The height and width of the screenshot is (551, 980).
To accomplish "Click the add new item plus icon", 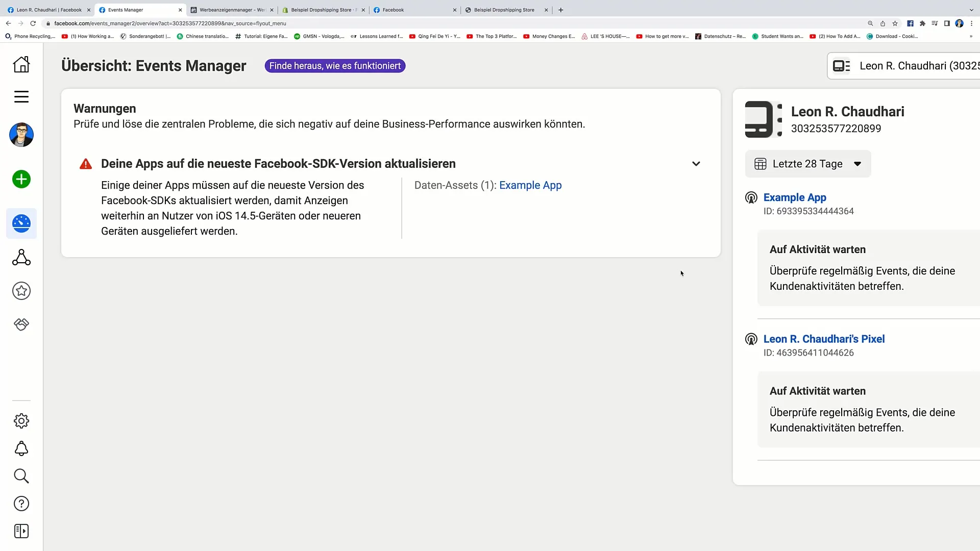I will click(21, 179).
